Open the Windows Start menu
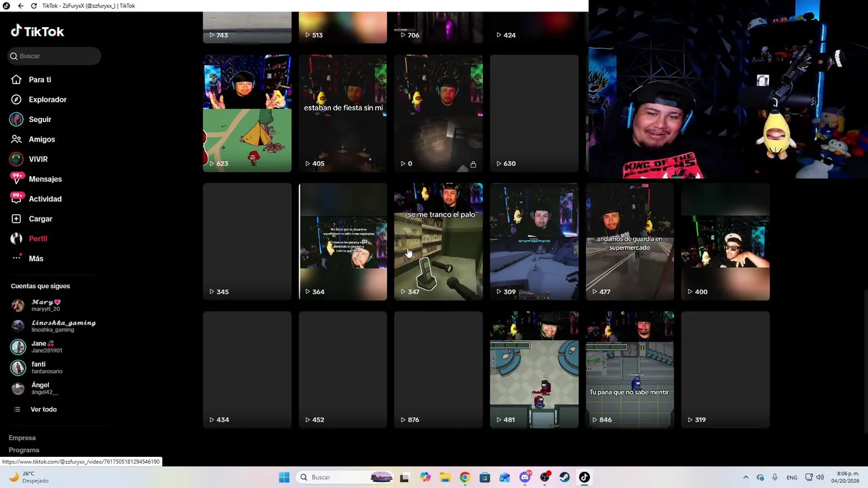The width and height of the screenshot is (868, 488). click(x=284, y=477)
